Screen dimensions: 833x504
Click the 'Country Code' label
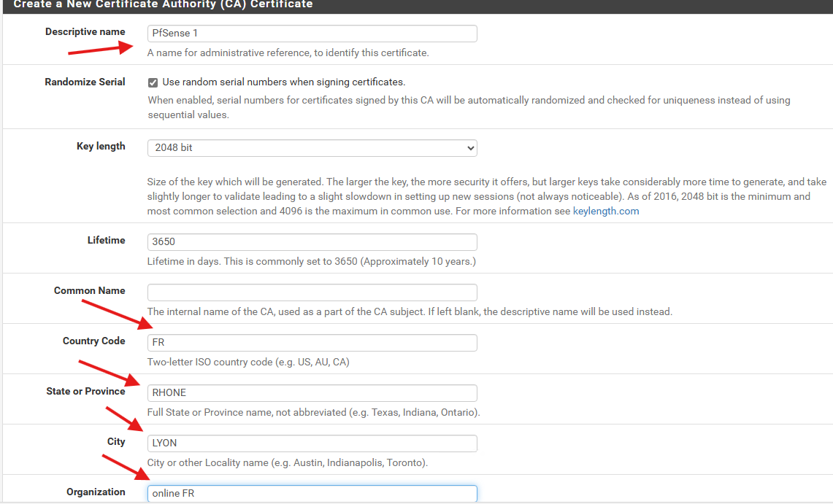(94, 341)
